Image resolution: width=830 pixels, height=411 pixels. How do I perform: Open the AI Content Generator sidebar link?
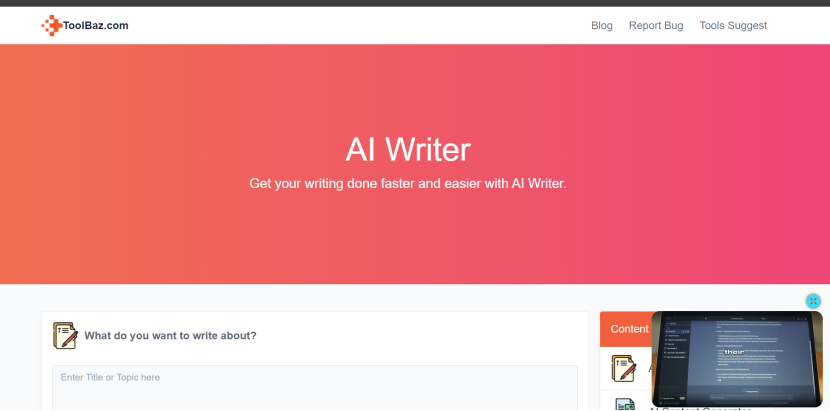pos(700,408)
